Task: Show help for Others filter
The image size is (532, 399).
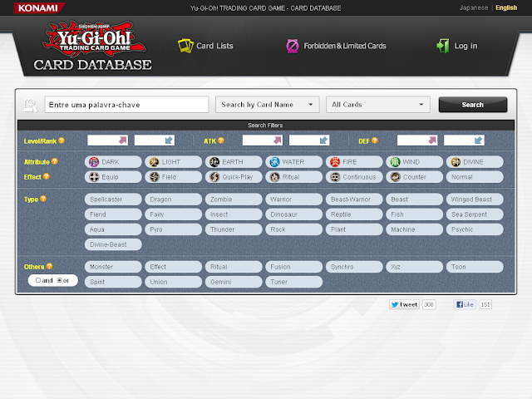Action: 50,266
